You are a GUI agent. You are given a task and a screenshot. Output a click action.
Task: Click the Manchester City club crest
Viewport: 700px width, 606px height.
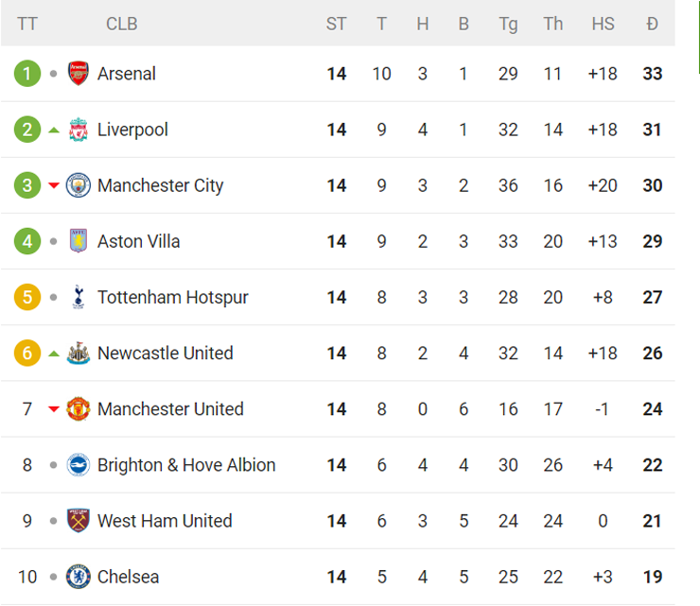[x=79, y=185]
